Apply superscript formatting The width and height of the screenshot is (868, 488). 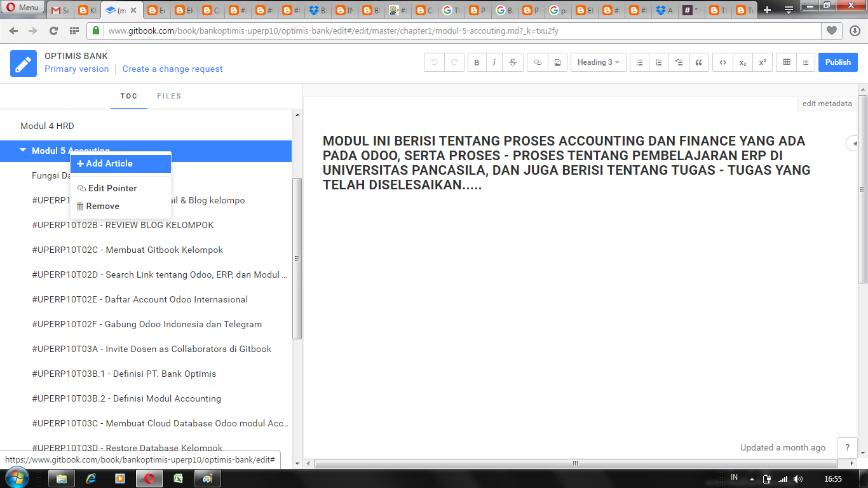click(x=763, y=62)
